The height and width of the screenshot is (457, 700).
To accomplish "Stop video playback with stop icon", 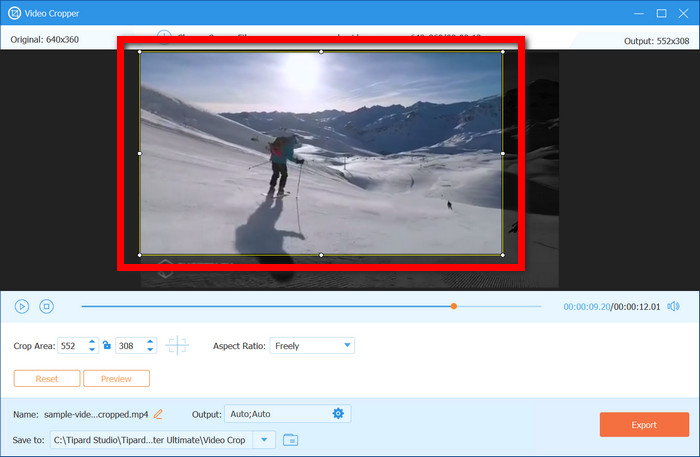I will [x=46, y=307].
